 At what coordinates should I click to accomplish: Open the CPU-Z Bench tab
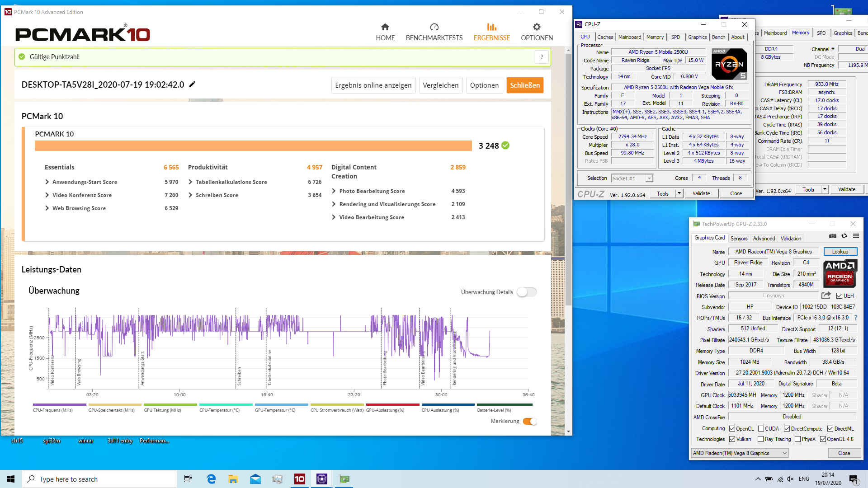(718, 37)
